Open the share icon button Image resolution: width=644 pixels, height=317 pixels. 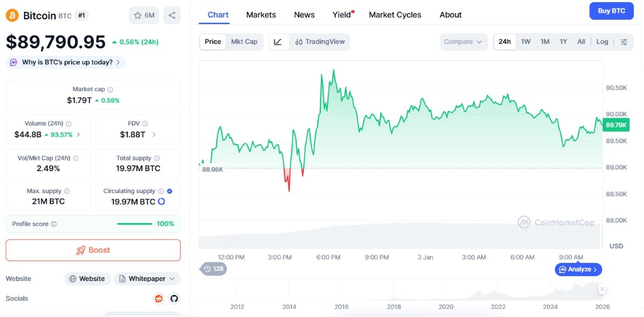coord(172,16)
